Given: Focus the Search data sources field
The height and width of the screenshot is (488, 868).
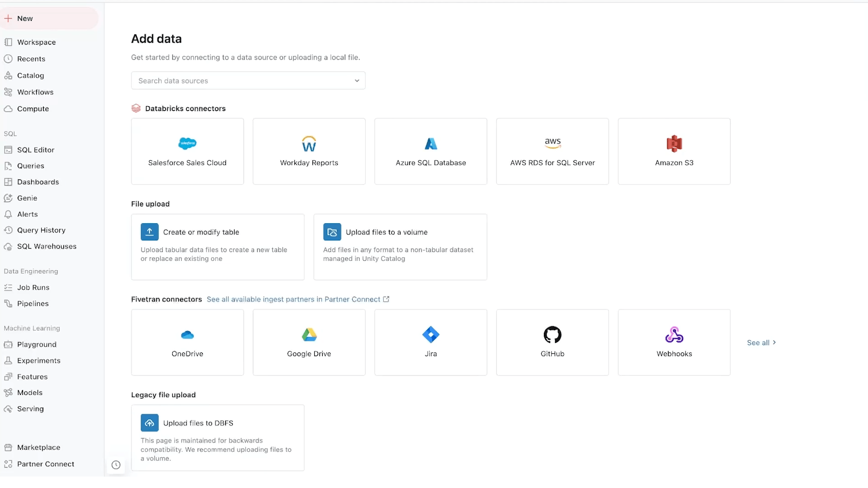Looking at the screenshot, I should click(240, 81).
